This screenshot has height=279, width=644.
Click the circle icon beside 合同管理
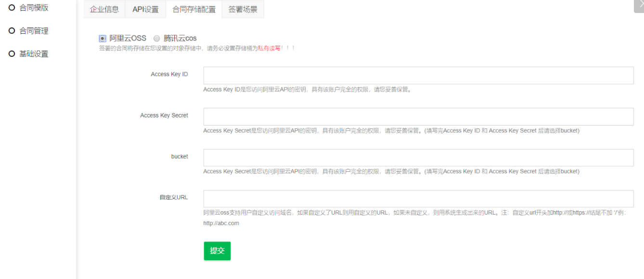point(12,30)
